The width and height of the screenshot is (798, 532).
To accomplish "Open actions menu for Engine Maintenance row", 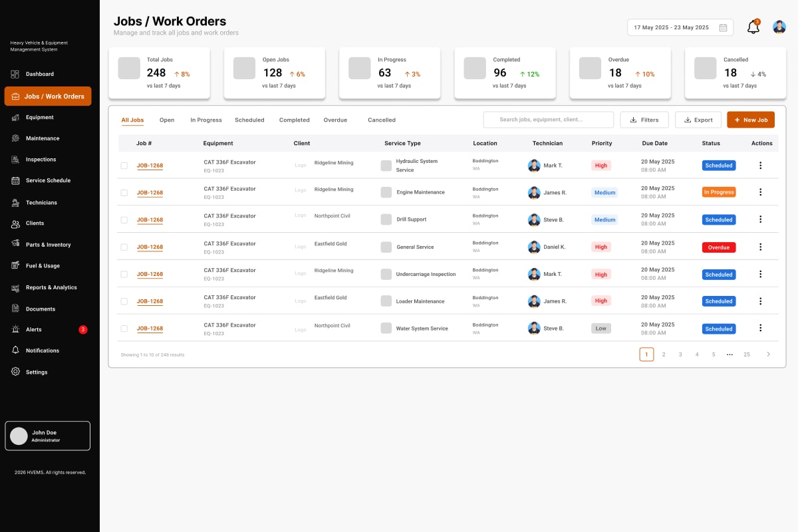I will tap(761, 192).
